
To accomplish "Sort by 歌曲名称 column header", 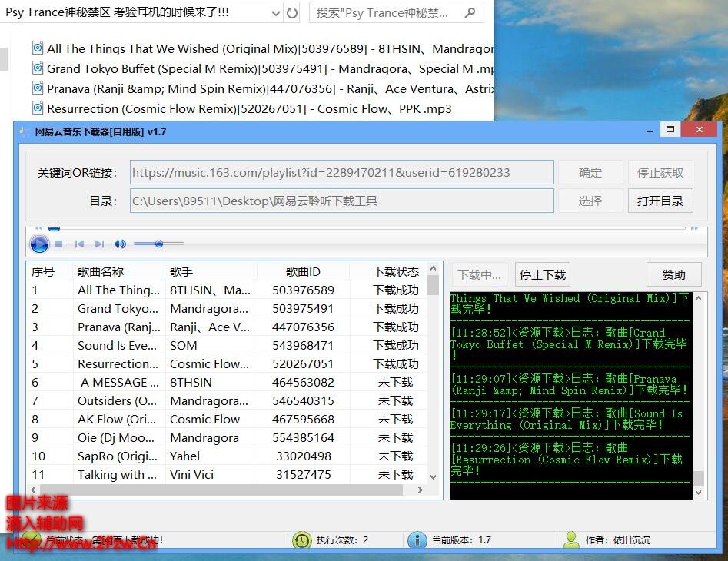I will [119, 271].
